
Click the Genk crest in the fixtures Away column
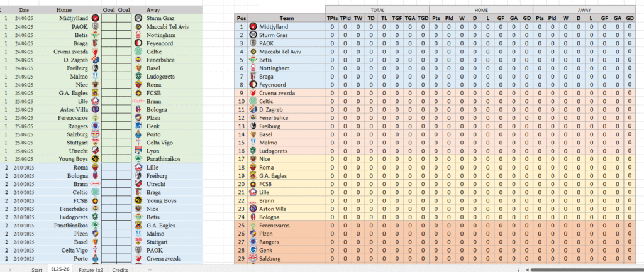pyautogui.click(x=138, y=125)
